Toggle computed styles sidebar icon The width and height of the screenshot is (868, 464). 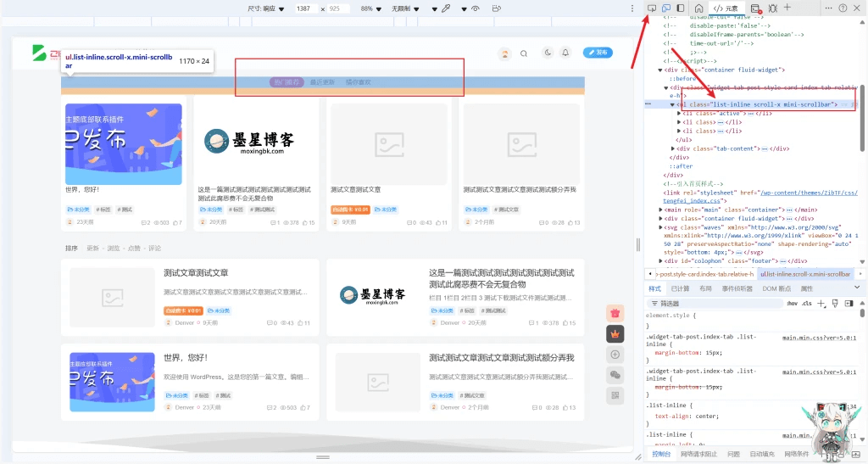[x=849, y=304]
